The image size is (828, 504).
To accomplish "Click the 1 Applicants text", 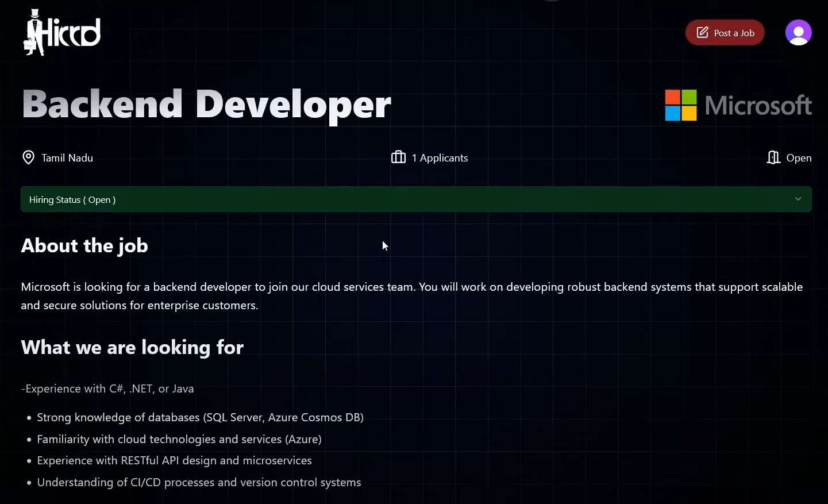I will tap(440, 158).
